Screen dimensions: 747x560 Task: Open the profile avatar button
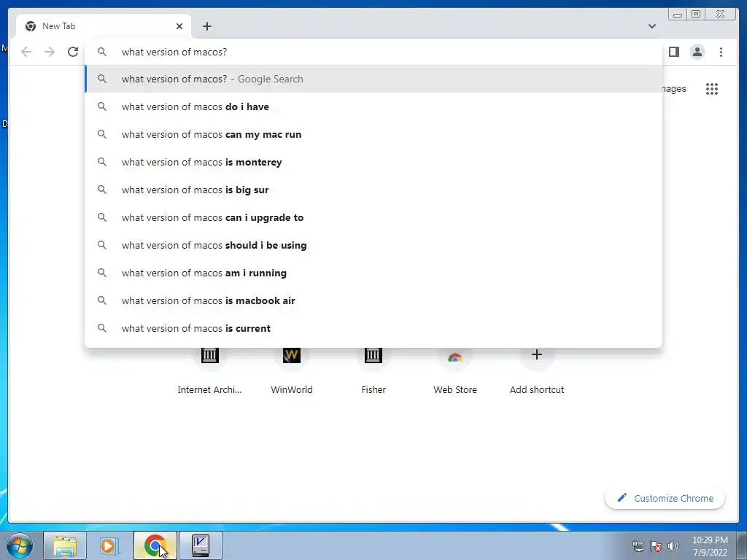click(x=697, y=52)
